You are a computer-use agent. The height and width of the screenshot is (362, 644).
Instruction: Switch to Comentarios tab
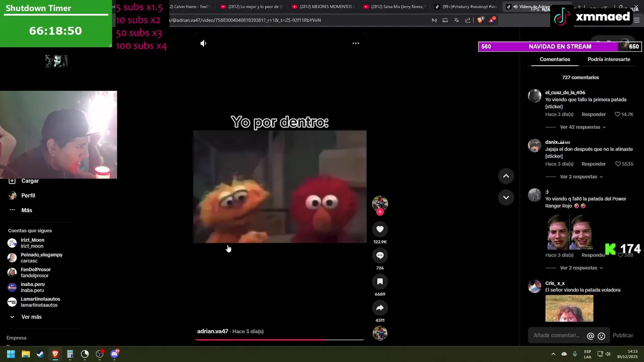click(x=555, y=59)
